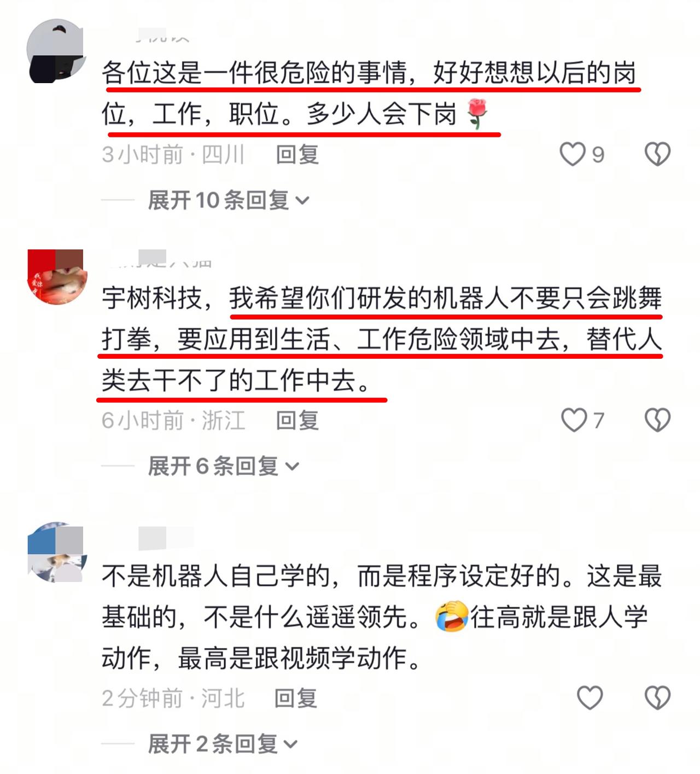700x774 pixels.
Task: Like the Sichuan comment about job losses
Action: click(x=573, y=154)
